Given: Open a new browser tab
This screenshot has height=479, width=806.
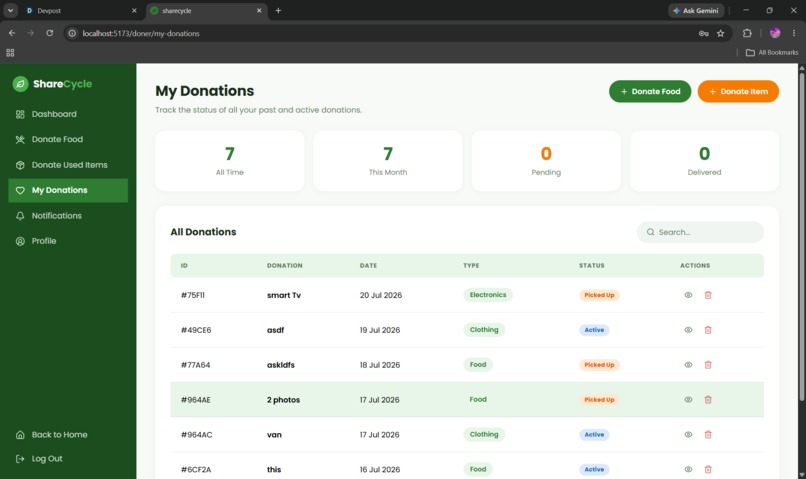Looking at the screenshot, I should (278, 10).
